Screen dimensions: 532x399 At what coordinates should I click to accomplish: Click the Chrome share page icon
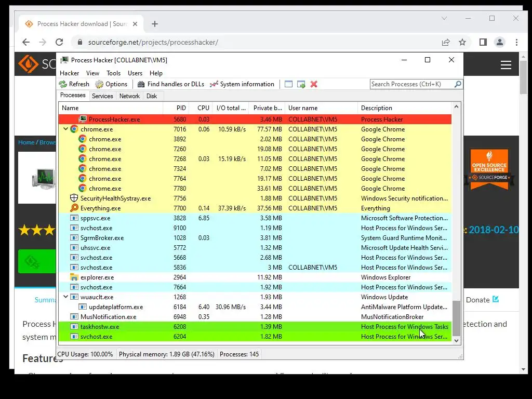click(x=446, y=42)
